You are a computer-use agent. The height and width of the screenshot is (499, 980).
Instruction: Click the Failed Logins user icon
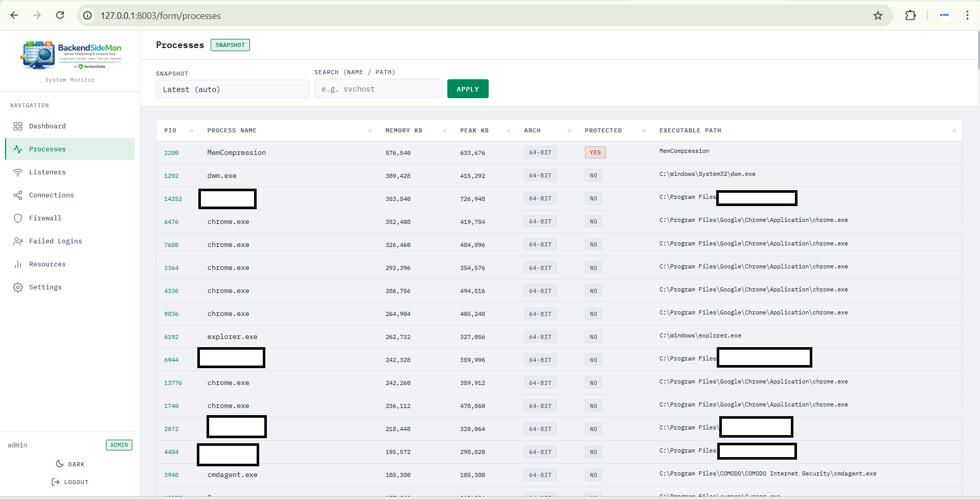tap(18, 241)
